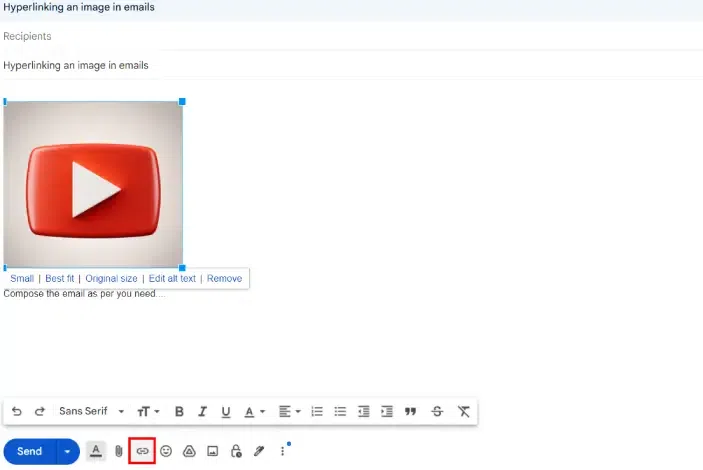The image size is (703, 470).
Task: Toggle italic formatting
Action: tap(202, 411)
